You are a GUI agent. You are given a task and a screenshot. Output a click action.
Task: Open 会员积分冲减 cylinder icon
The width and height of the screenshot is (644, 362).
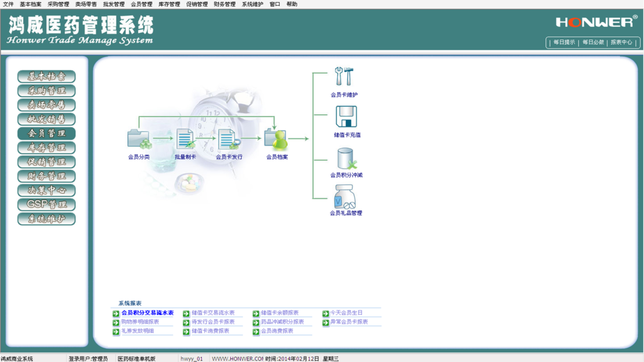click(x=346, y=158)
